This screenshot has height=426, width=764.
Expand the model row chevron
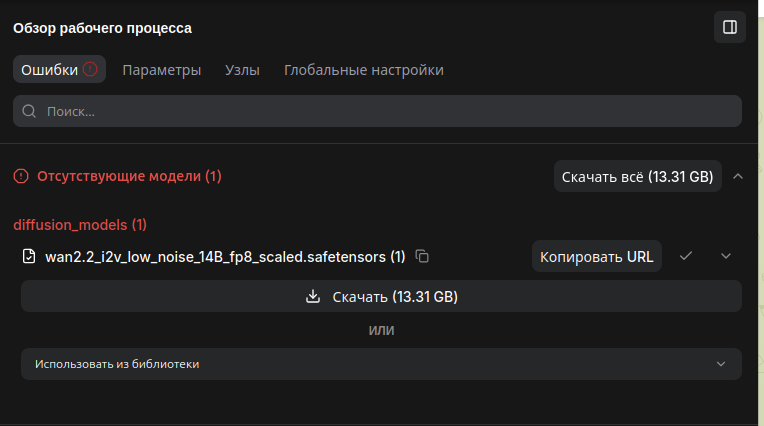click(x=726, y=256)
